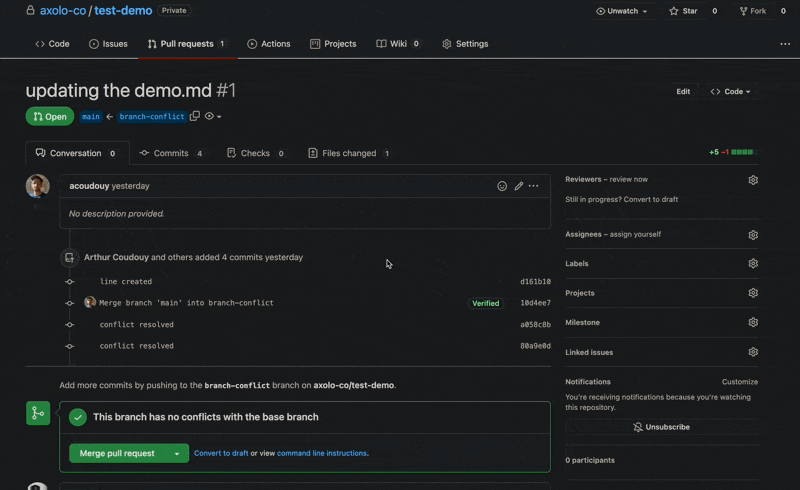Click 'Convert to draft' in Reviewers section
The height and width of the screenshot is (490, 800).
coord(651,200)
